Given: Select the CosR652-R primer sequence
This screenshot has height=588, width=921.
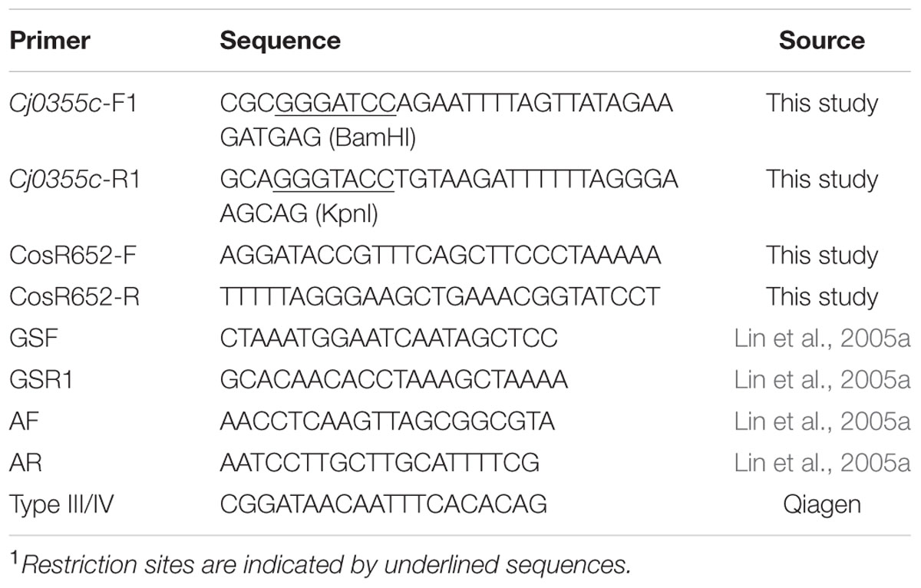Looking at the screenshot, I should pos(440,296).
